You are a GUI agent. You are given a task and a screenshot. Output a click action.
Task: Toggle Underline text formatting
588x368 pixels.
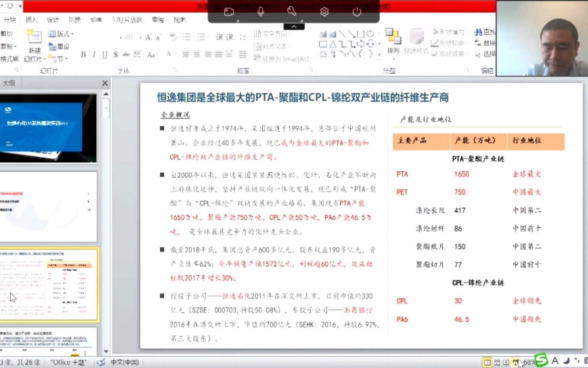click(105, 55)
